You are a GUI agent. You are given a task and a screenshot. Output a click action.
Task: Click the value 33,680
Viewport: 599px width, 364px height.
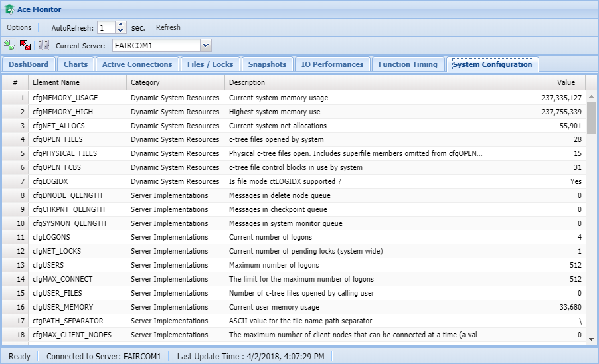tap(570, 307)
